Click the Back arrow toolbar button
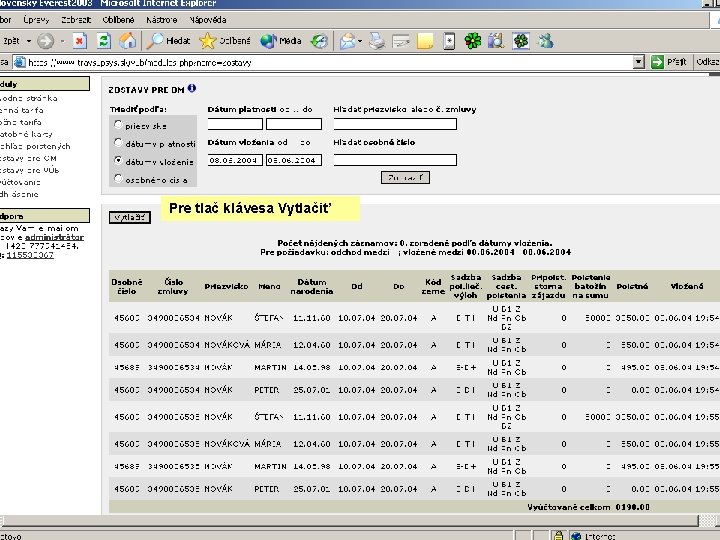The width and height of the screenshot is (720, 540). (10, 41)
